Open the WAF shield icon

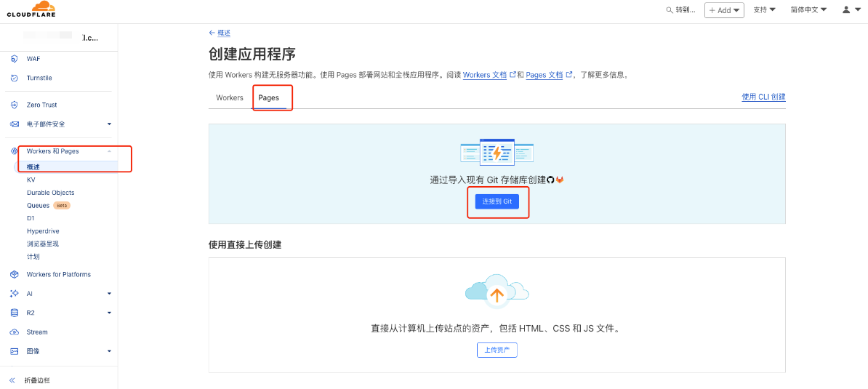coord(15,59)
